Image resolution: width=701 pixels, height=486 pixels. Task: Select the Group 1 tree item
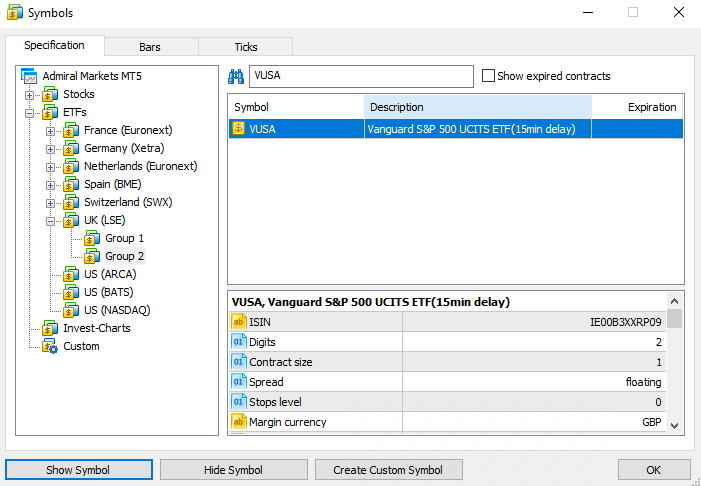pyautogui.click(x=125, y=238)
